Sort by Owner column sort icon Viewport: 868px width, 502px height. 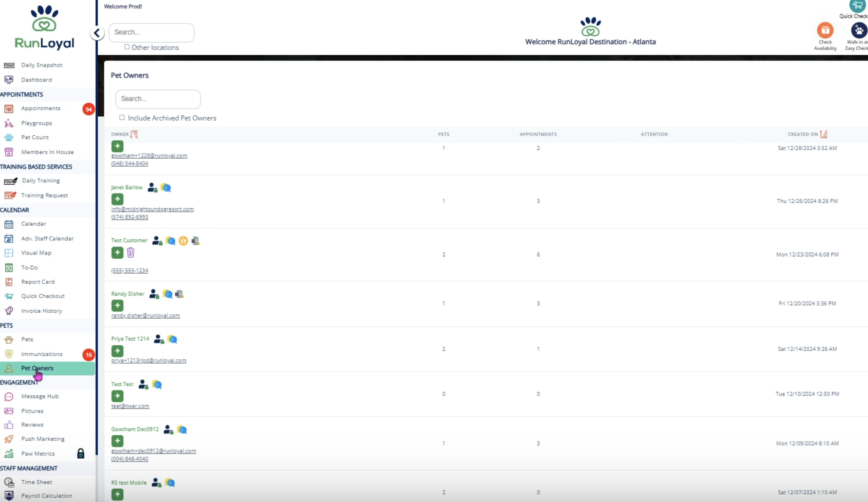pyautogui.click(x=134, y=134)
